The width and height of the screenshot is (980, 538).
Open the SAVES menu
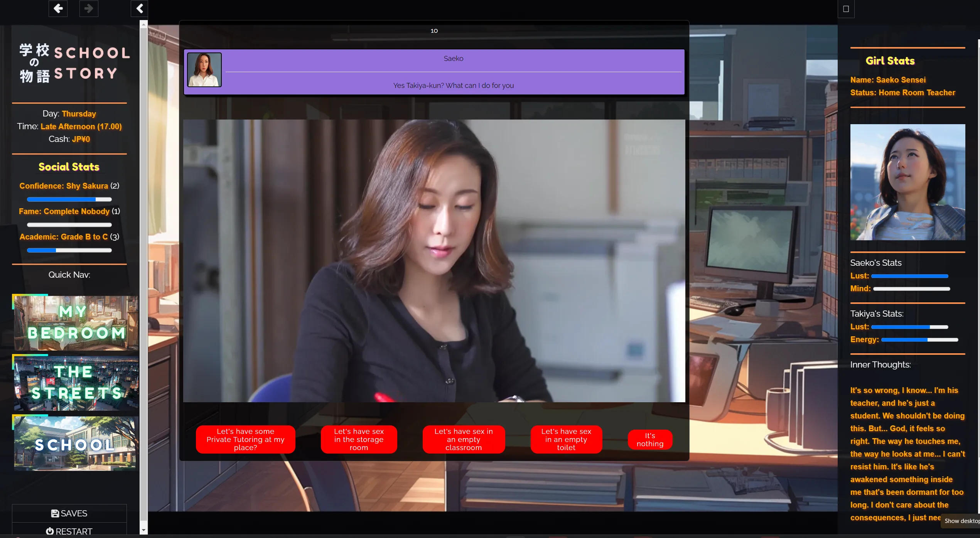[x=69, y=513]
